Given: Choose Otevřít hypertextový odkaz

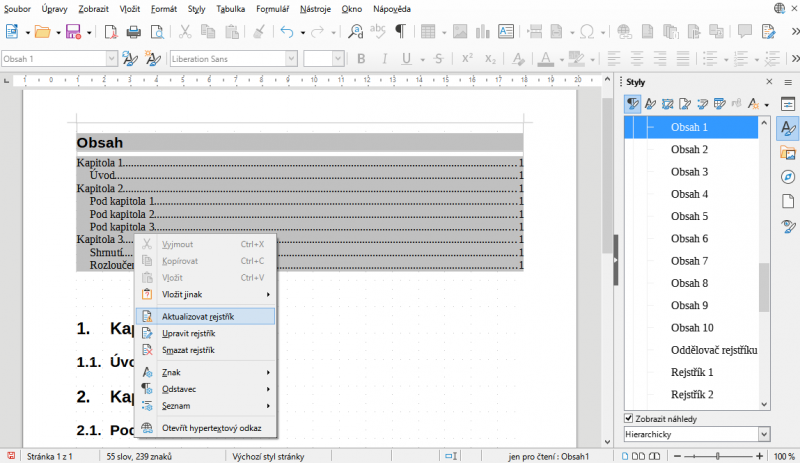Looking at the screenshot, I should [206, 428].
